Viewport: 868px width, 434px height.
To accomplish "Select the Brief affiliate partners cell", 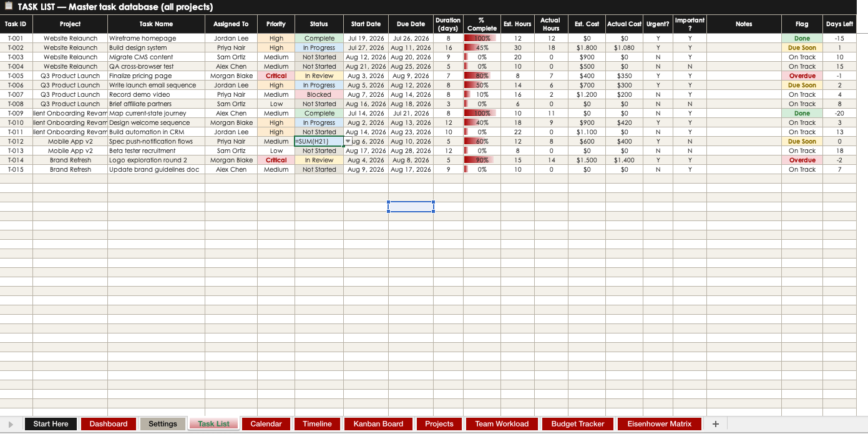I will pos(156,104).
